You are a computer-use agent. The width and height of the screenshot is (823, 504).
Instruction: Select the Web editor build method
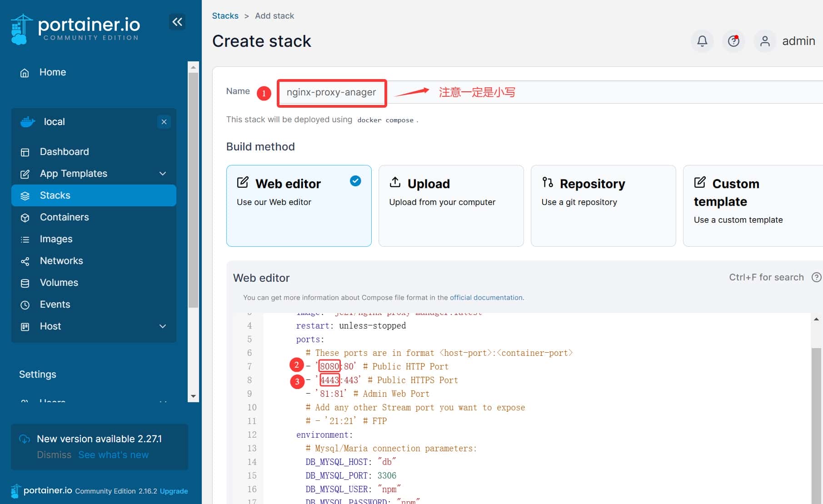299,205
